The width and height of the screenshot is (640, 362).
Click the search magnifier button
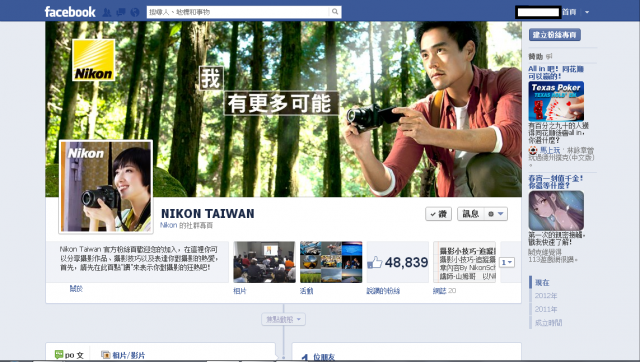335,12
